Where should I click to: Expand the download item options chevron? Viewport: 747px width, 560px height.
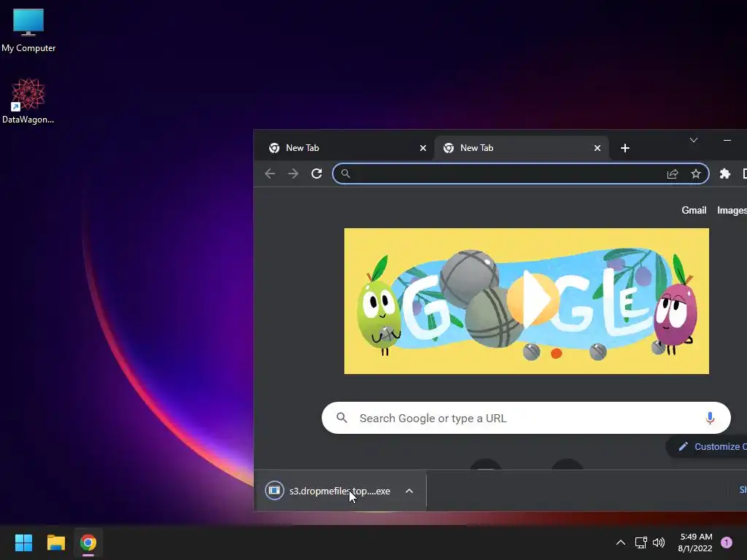click(409, 491)
